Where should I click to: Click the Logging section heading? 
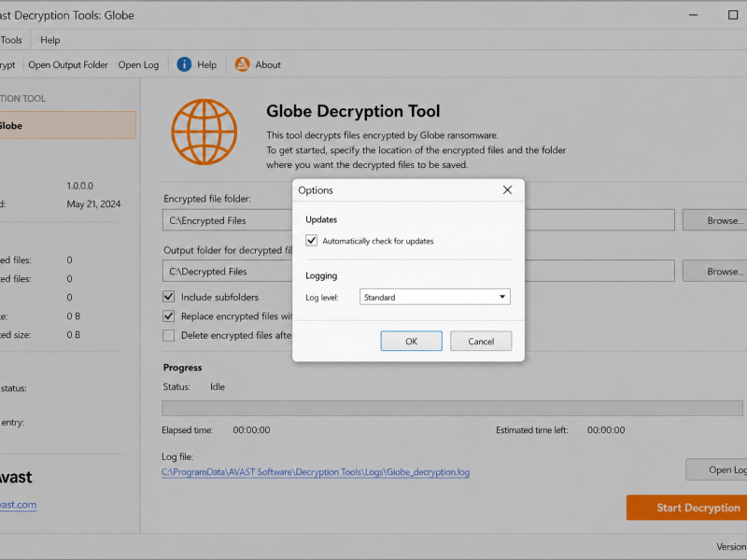click(321, 275)
